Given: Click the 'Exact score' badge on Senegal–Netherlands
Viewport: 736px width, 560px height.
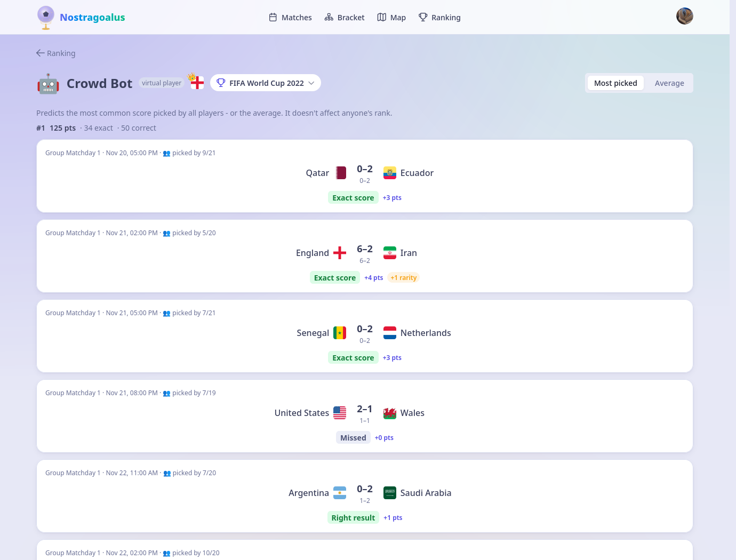Looking at the screenshot, I should pyautogui.click(x=353, y=358).
